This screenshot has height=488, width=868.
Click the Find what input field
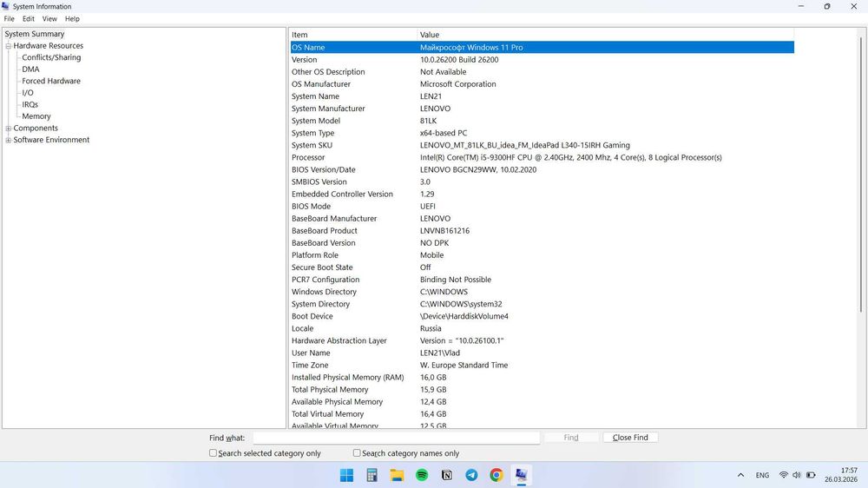[x=397, y=438]
